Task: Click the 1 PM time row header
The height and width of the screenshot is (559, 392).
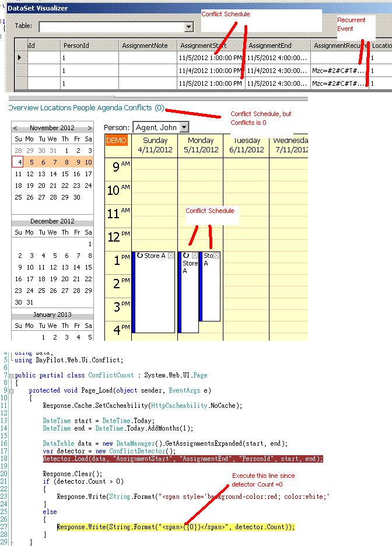Action: click(x=118, y=263)
